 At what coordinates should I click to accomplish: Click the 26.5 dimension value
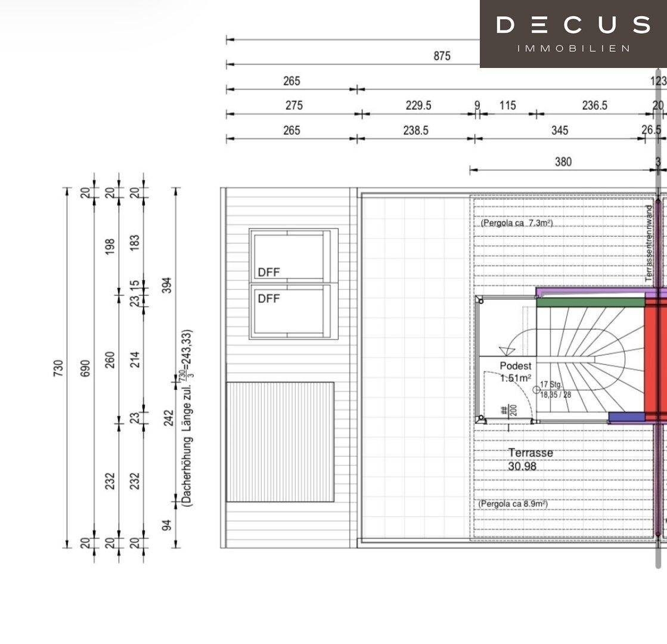coord(652,130)
